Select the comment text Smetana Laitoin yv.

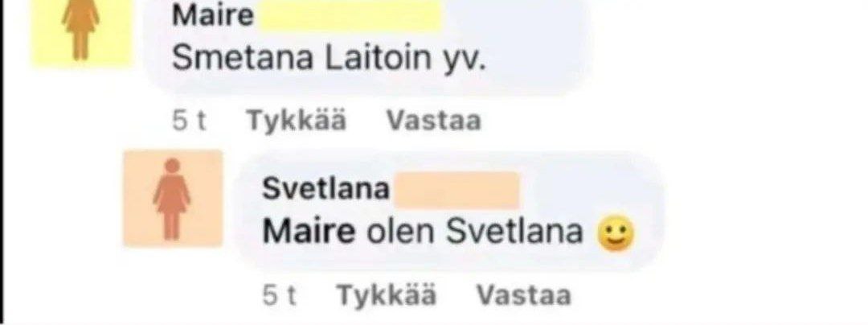[x=329, y=60]
